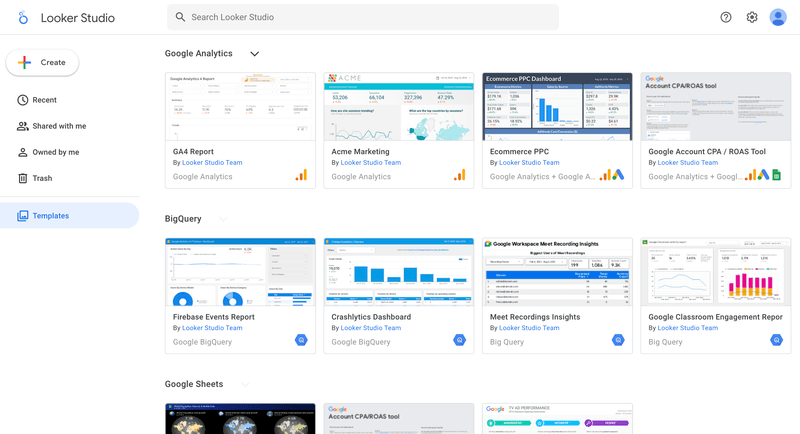This screenshot has height=434, width=800.
Task: Open the Help question mark icon
Action: click(726, 17)
